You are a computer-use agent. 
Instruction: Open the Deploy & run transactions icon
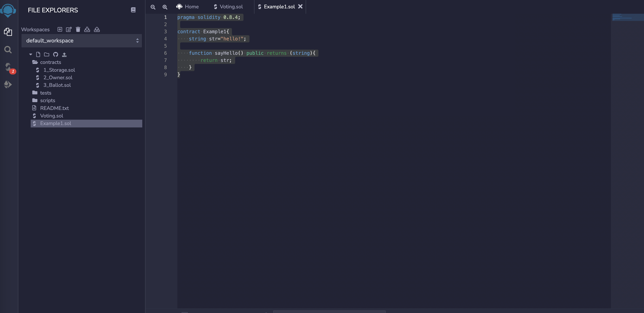(8, 84)
